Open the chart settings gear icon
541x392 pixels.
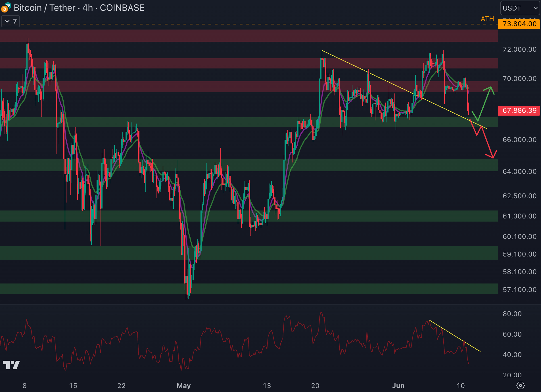click(x=520, y=385)
